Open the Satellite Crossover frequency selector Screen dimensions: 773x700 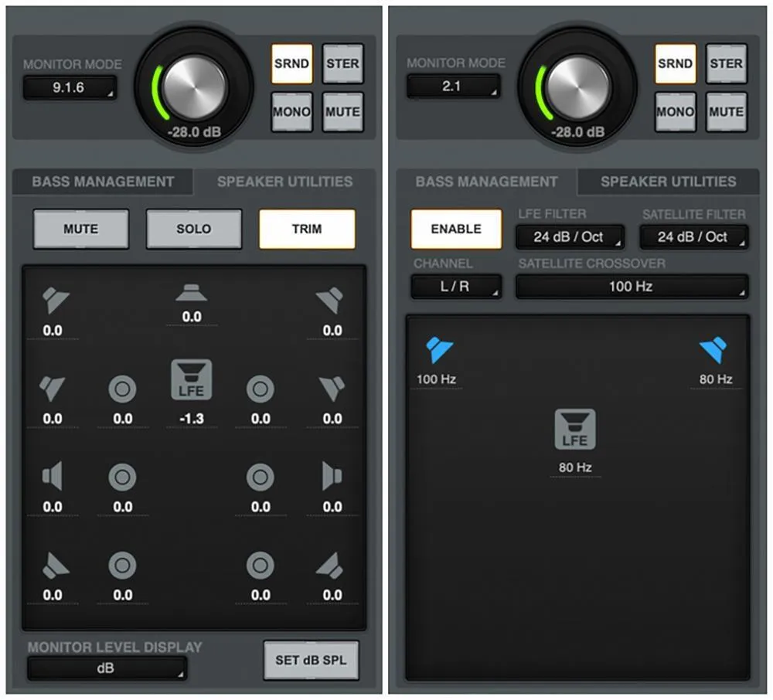click(630, 287)
